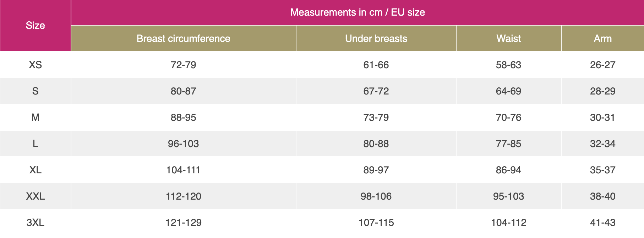Click the XXL size row label
Image resolution: width=644 pixels, height=238 pixels.
[x=35, y=196]
